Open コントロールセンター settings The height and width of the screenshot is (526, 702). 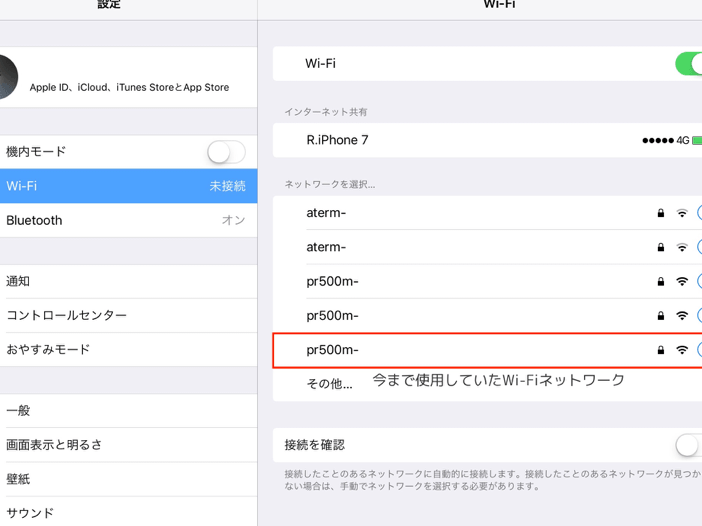coord(128,315)
